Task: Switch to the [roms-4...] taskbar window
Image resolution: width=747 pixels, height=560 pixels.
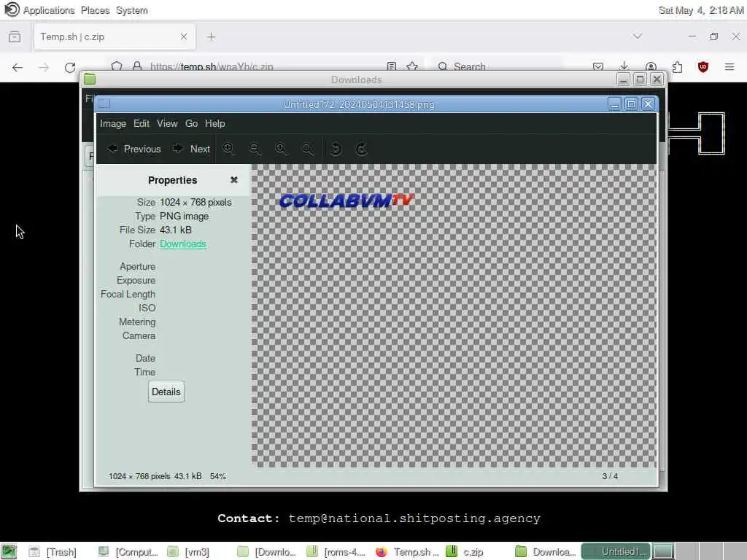Action: pyautogui.click(x=336, y=551)
